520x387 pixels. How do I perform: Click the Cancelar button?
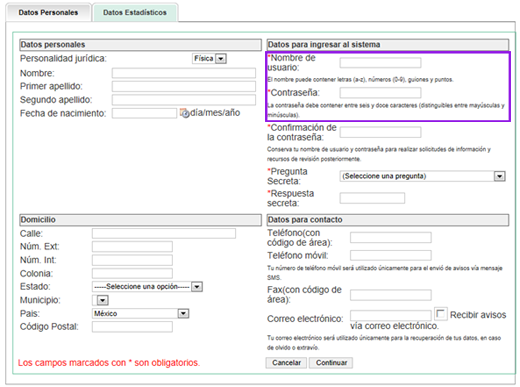click(286, 363)
